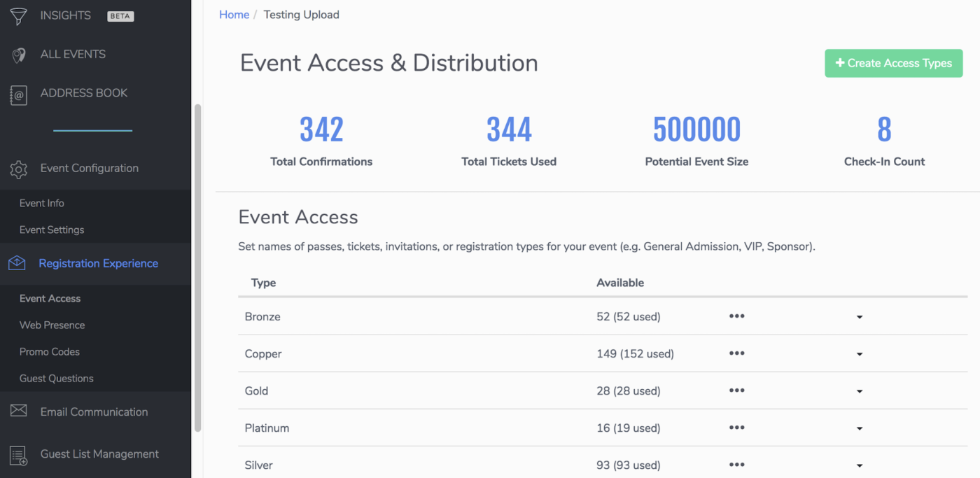Click the Email Communication envelope icon

(x=19, y=412)
